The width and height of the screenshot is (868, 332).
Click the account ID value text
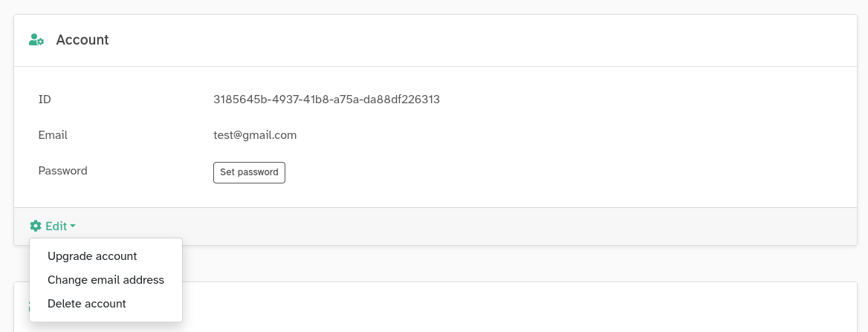(x=326, y=99)
